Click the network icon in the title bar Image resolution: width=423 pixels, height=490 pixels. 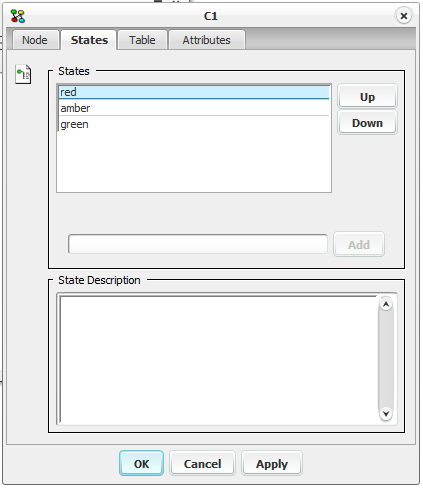coord(18,16)
